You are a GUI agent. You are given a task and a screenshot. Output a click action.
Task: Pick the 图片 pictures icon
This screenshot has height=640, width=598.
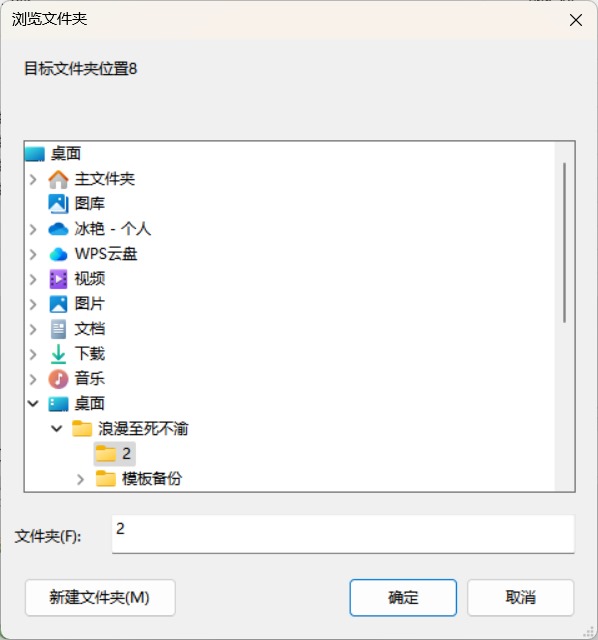point(58,304)
